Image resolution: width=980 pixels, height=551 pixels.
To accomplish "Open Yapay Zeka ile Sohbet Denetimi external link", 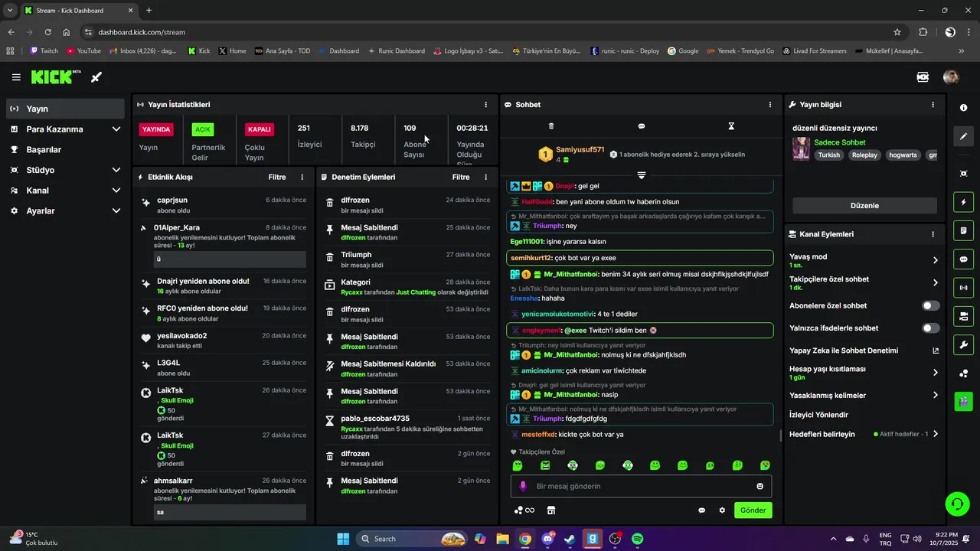I will (936, 350).
